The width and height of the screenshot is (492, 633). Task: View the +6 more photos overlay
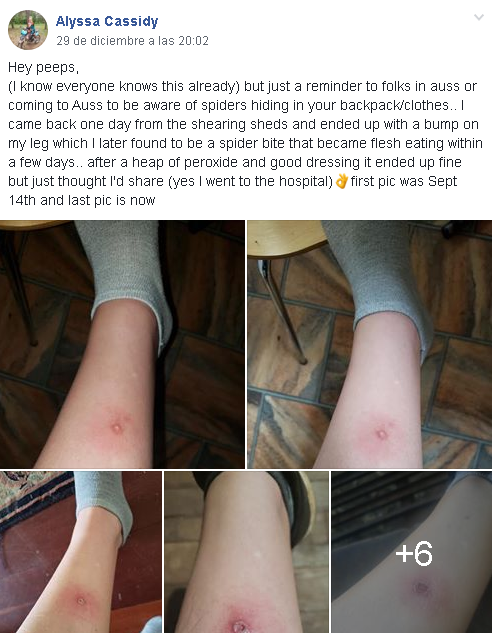[412, 552]
